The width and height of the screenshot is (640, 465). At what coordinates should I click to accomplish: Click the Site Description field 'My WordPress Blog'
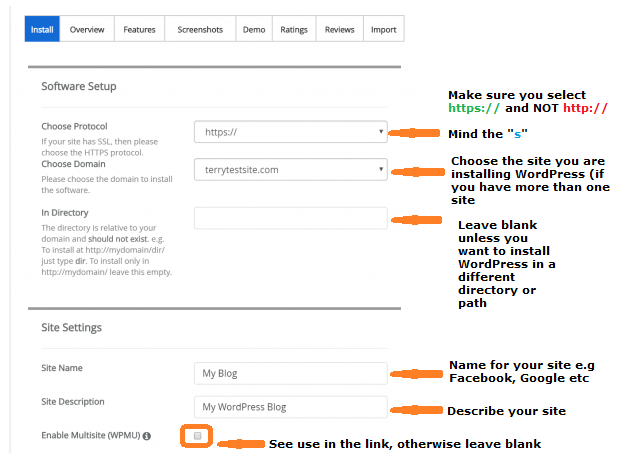291,407
